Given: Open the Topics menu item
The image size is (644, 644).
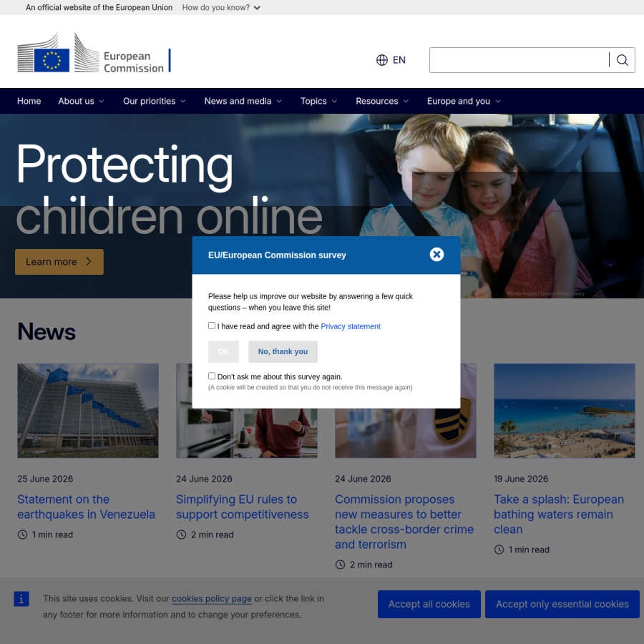Looking at the screenshot, I should 313,101.
